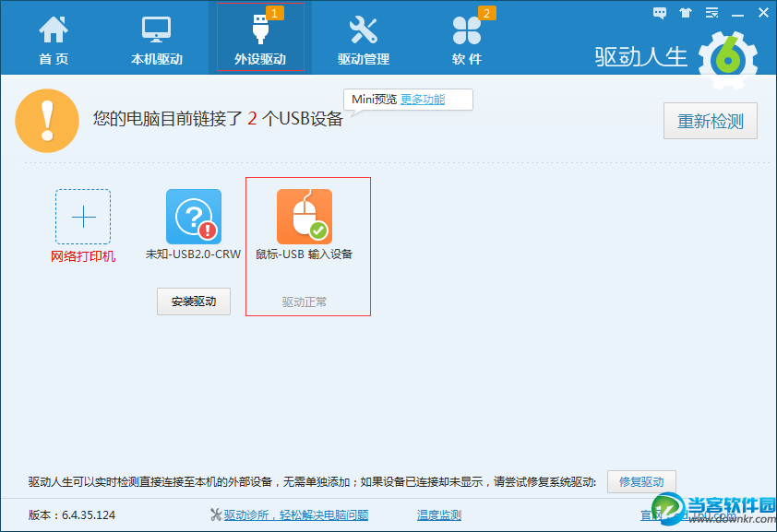Open the 首页 home tab
The image size is (777, 532).
point(54,40)
